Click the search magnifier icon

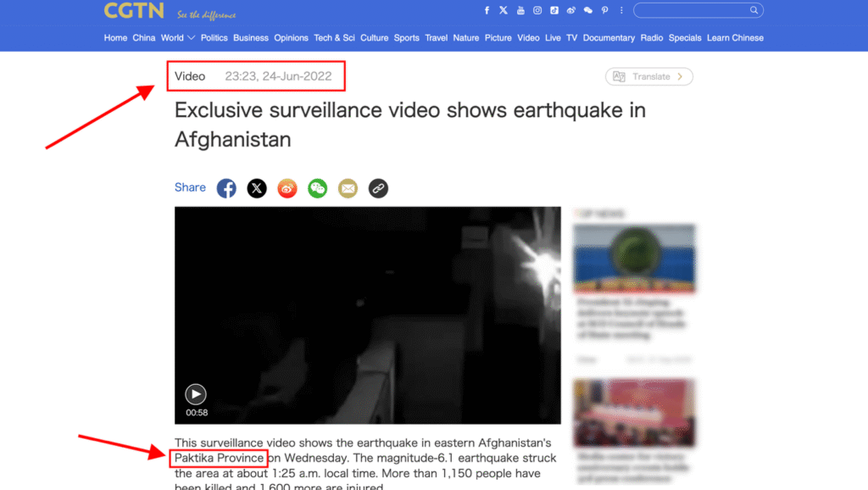click(x=754, y=10)
